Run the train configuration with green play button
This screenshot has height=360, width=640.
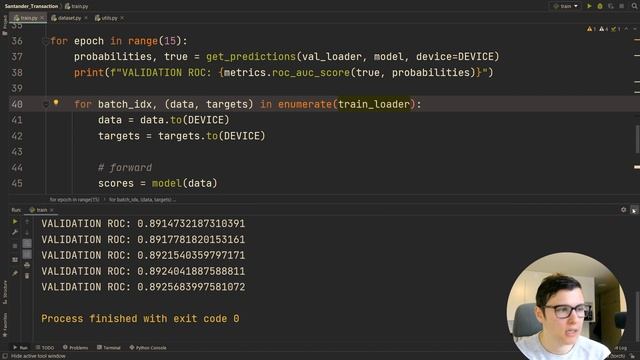click(x=589, y=6)
